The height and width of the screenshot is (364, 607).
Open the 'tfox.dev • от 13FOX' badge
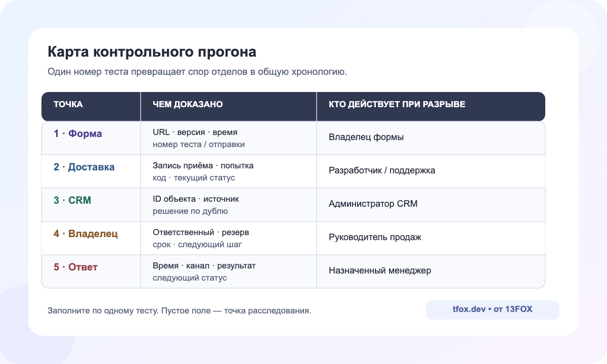click(493, 310)
